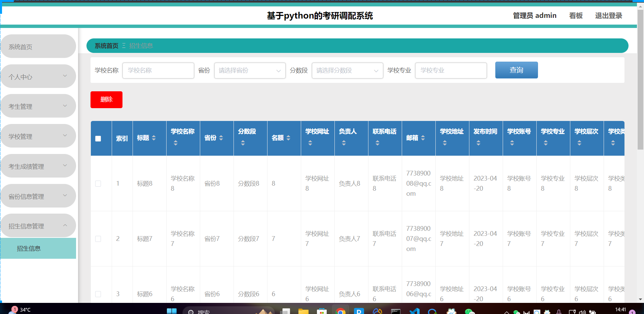Click sort arrows under 联系电话 header
The width and height of the screenshot is (644, 314).
coord(378,143)
